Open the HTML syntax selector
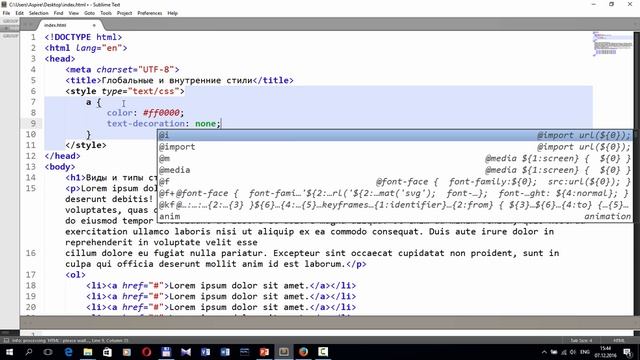Screen dimensions: 640x360 pos(619,340)
